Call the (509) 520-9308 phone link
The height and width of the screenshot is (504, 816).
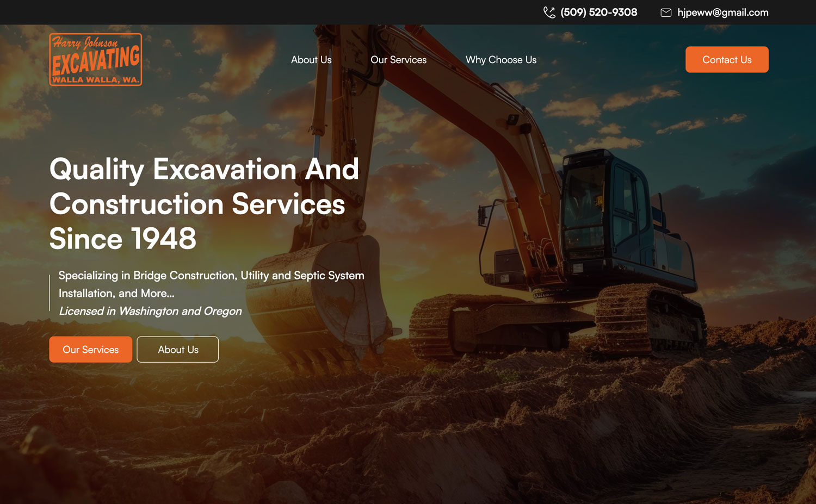coord(598,12)
